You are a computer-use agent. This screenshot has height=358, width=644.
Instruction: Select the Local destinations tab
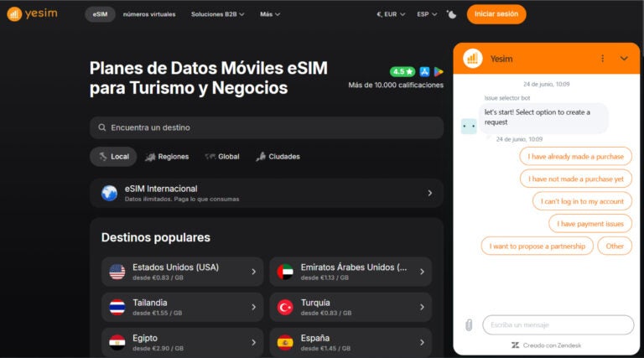tap(113, 157)
